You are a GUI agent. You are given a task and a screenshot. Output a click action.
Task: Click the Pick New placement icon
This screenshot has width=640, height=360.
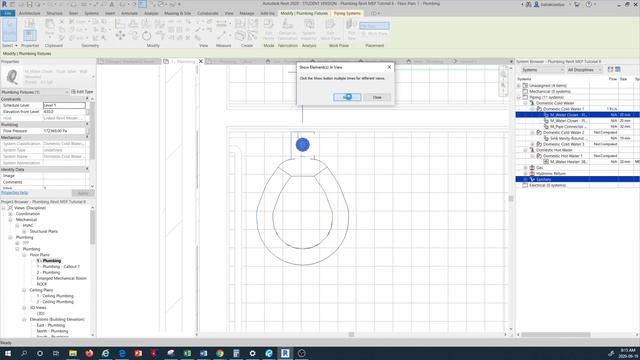[351, 29]
